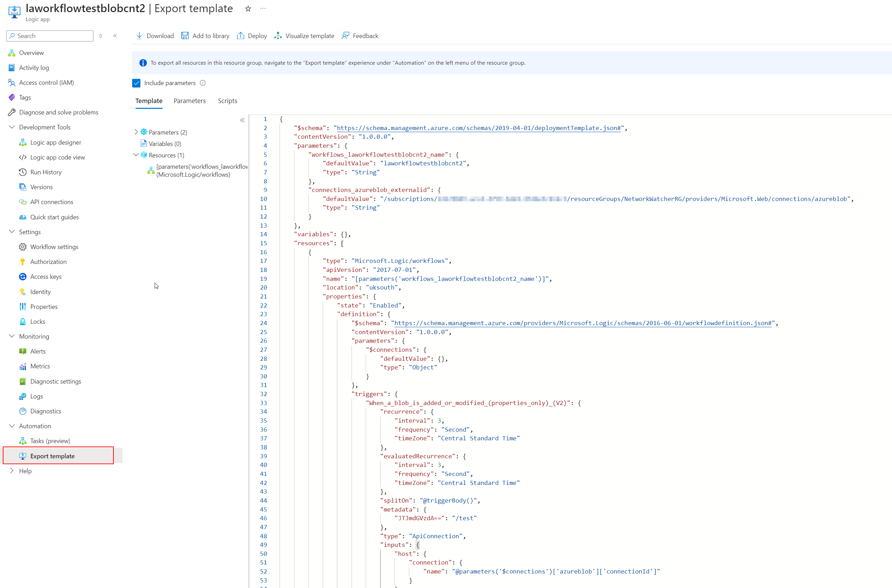Viewport: 892px width, 588px height.
Task: Click the Feedback icon
Action: click(x=345, y=36)
